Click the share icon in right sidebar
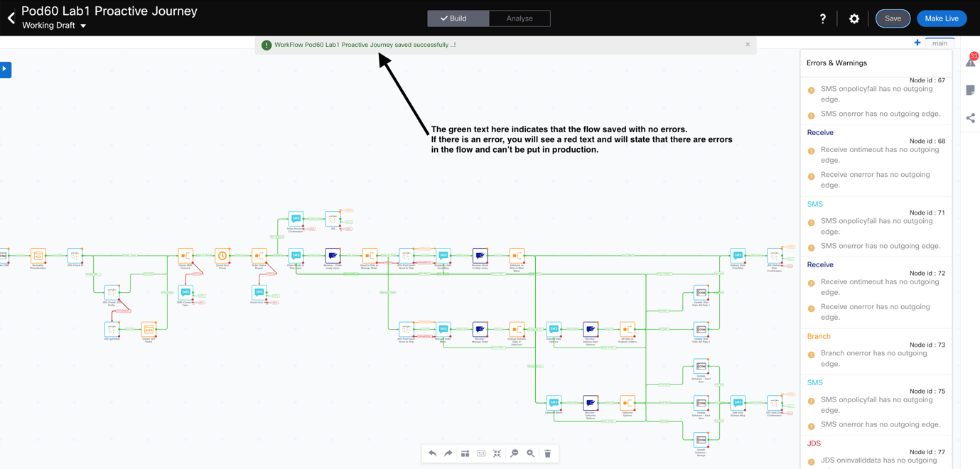Viewport: 980px width, 469px height. [x=971, y=118]
